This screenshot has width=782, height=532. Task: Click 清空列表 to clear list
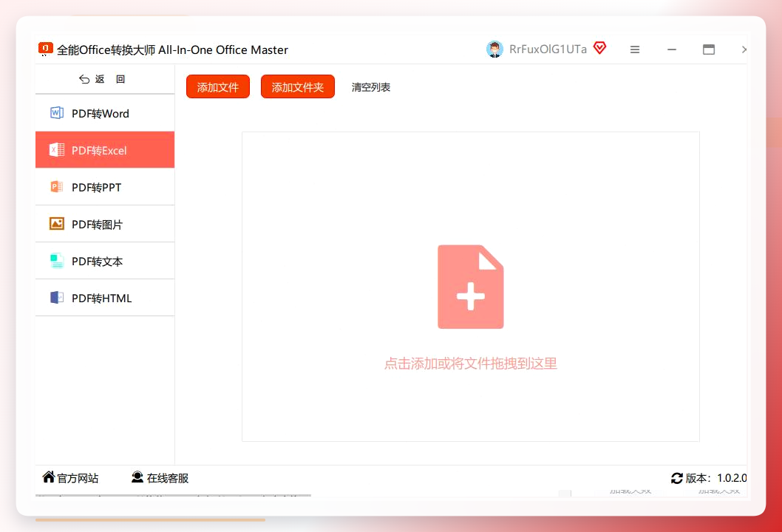click(371, 87)
